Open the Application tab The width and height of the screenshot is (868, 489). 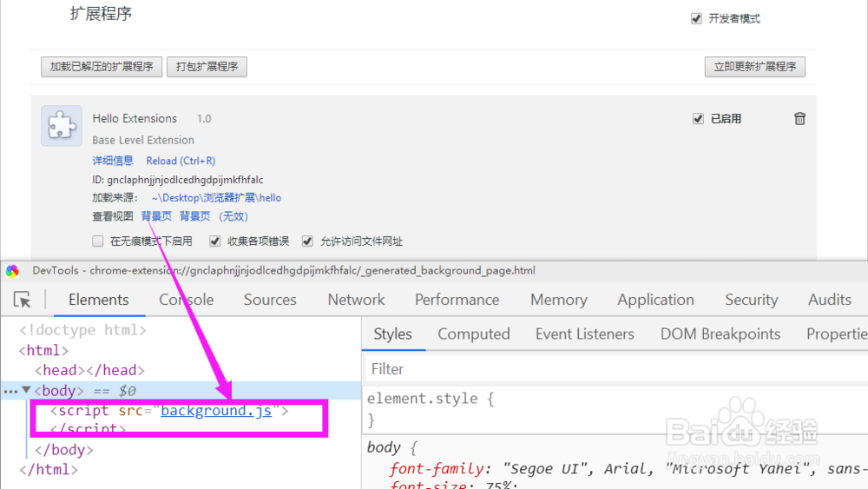pyautogui.click(x=655, y=300)
